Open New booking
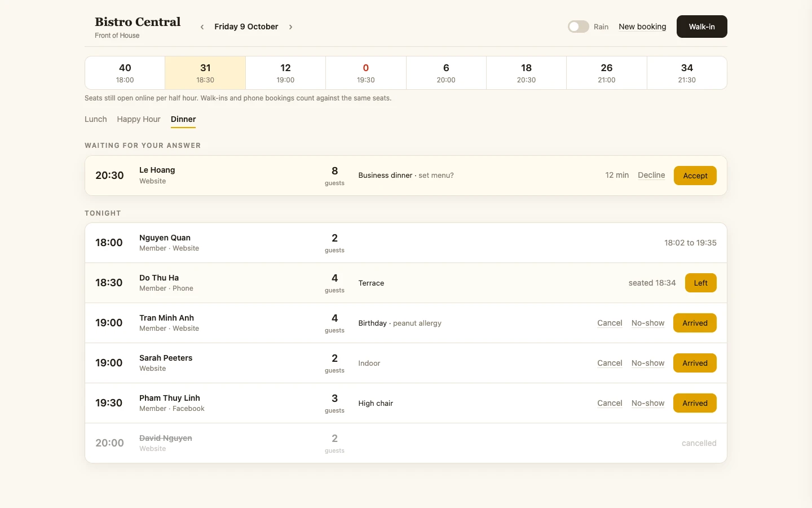 coord(642,27)
